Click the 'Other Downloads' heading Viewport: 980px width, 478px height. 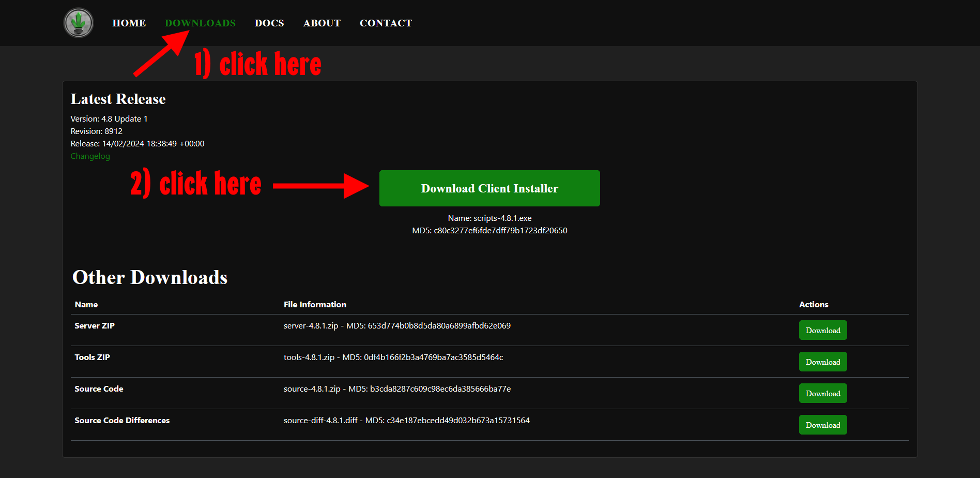coord(150,277)
